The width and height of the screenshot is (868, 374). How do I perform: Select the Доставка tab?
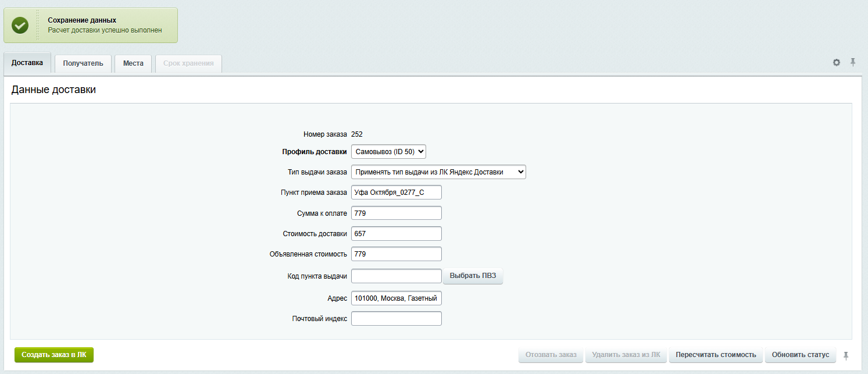(27, 63)
